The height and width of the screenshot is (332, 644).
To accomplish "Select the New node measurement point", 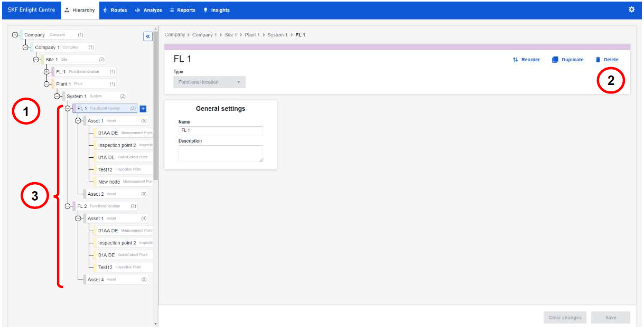I will [124, 182].
